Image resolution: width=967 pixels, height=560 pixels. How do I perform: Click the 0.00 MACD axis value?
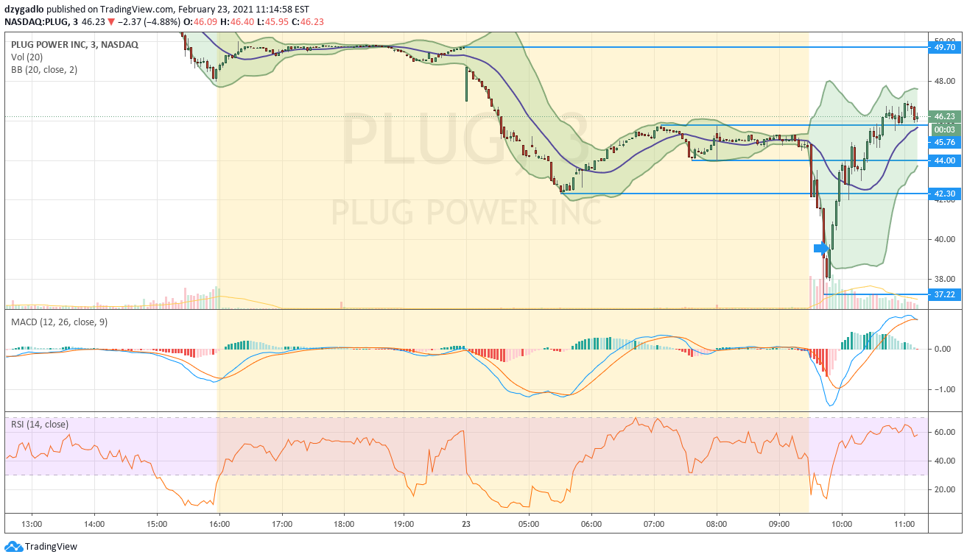click(944, 349)
